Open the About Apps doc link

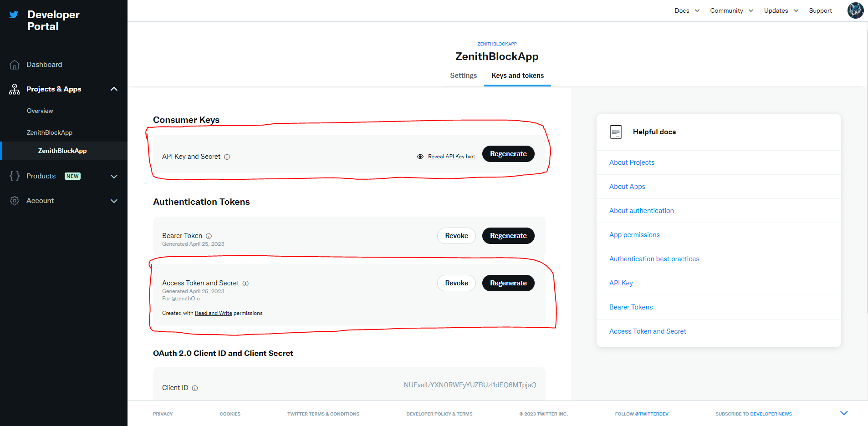pos(627,187)
